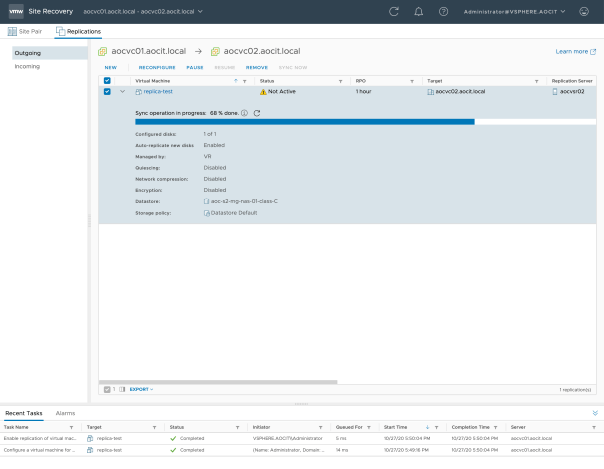The width and height of the screenshot is (604, 469).
Task: Click the aocvsr02 replication server icon
Action: (x=555, y=92)
